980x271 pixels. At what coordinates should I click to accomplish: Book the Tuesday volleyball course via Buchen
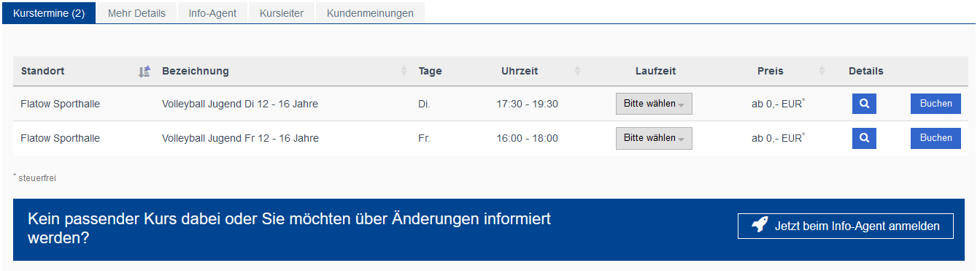935,104
